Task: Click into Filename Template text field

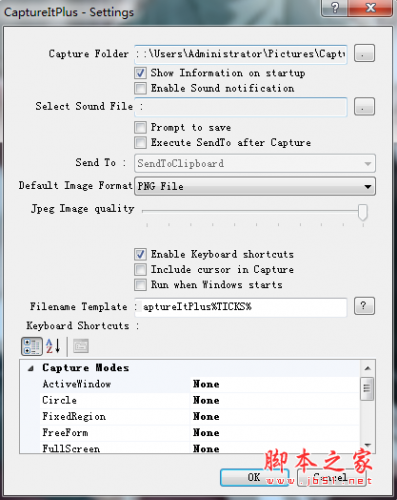Action: (241, 307)
